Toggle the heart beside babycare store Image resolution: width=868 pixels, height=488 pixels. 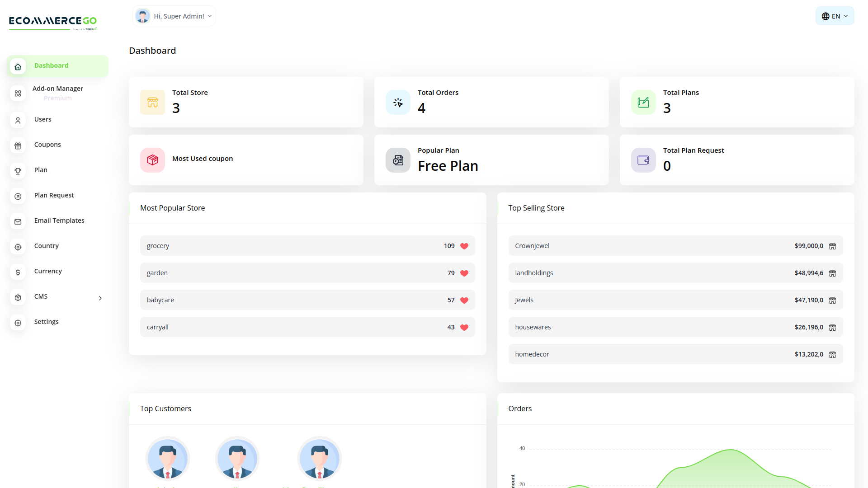click(464, 300)
